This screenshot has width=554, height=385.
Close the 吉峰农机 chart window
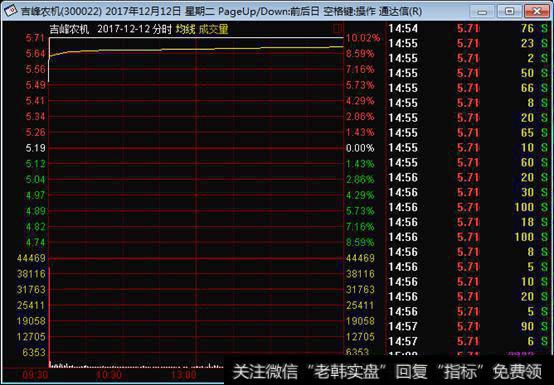536,12
